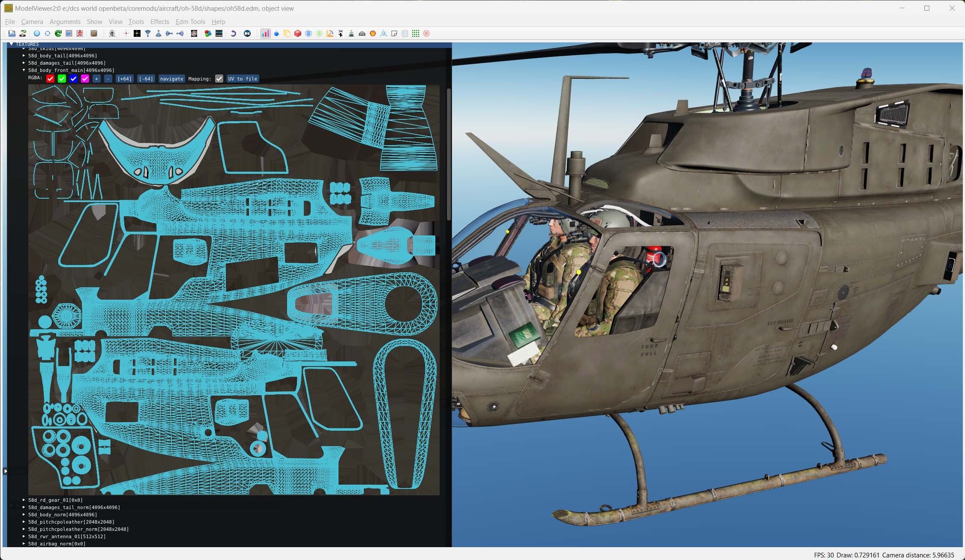Open the Arguments menu
This screenshot has height=560, width=965.
65,22
